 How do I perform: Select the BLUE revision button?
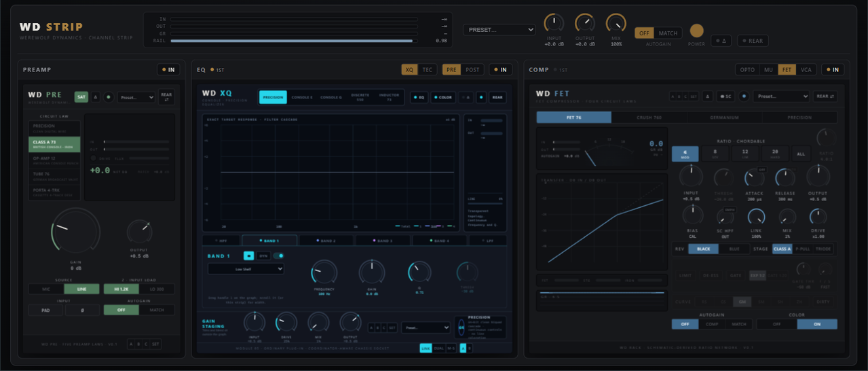click(x=734, y=249)
